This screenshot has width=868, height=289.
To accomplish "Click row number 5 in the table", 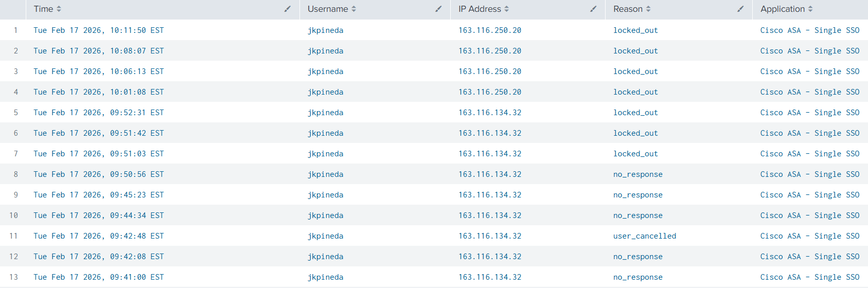I will [16, 113].
